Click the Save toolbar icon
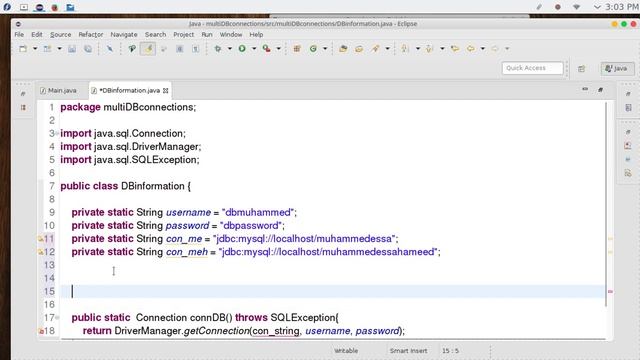The image size is (640, 360). [x=72, y=49]
